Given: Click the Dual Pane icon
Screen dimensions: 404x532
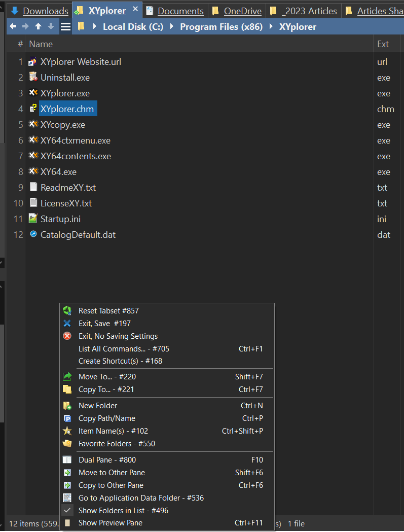Looking at the screenshot, I should tap(67, 460).
